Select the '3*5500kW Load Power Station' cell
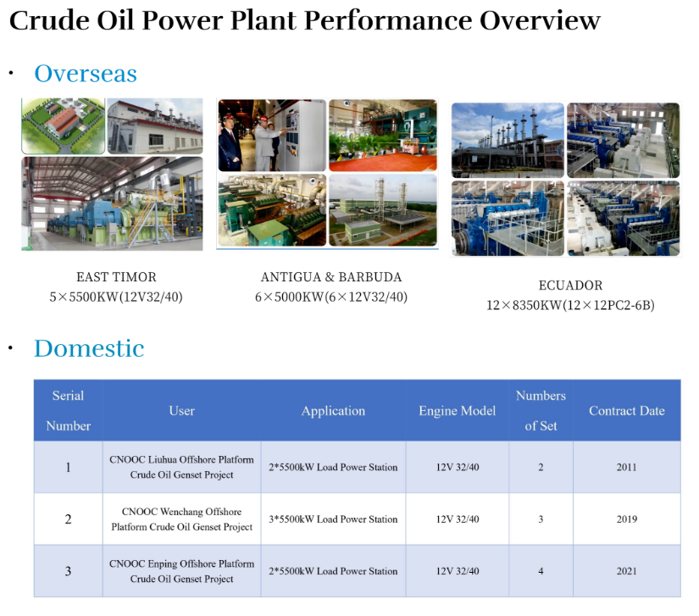699x616 pixels. click(334, 519)
